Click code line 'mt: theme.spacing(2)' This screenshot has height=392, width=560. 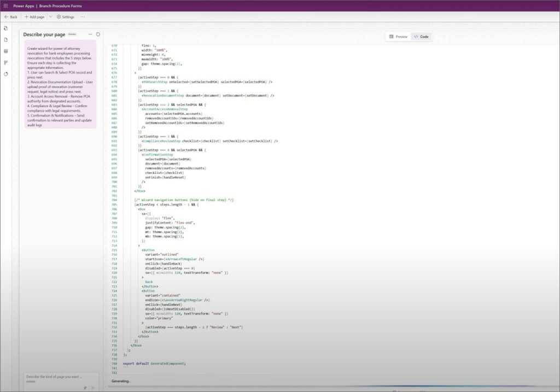pos(165,232)
